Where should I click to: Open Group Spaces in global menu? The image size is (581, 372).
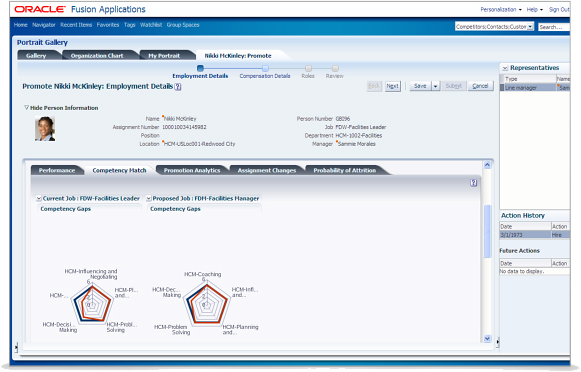(x=183, y=25)
